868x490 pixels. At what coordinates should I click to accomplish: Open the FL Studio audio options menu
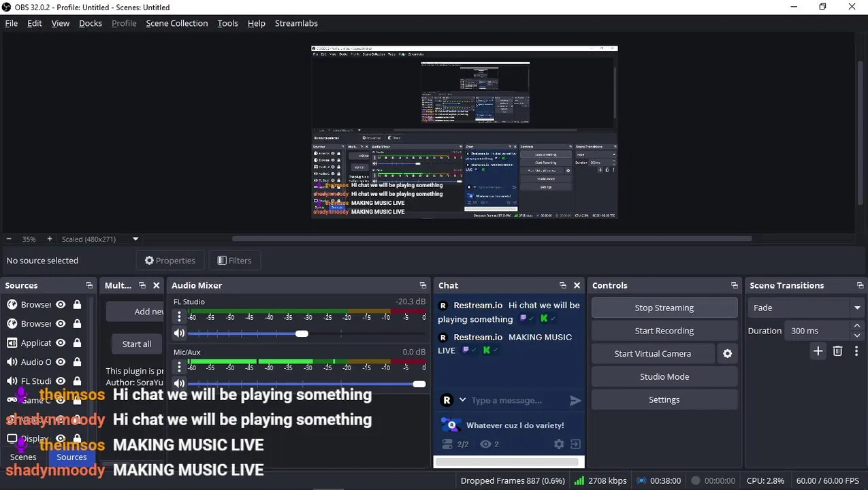point(179,316)
